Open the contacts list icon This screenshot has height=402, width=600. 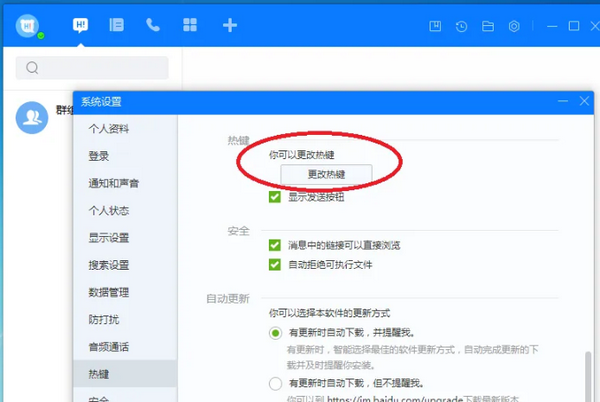coord(117,25)
